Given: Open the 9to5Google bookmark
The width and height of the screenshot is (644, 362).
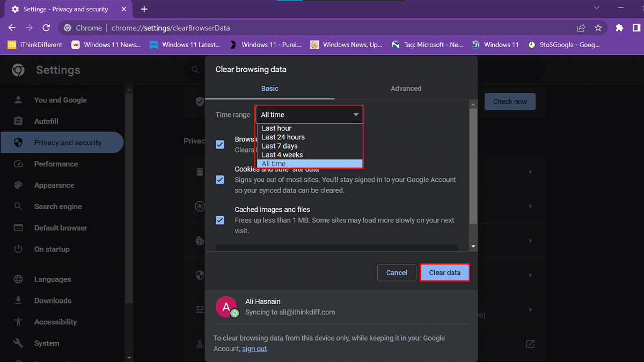Looking at the screenshot, I should 564,45.
